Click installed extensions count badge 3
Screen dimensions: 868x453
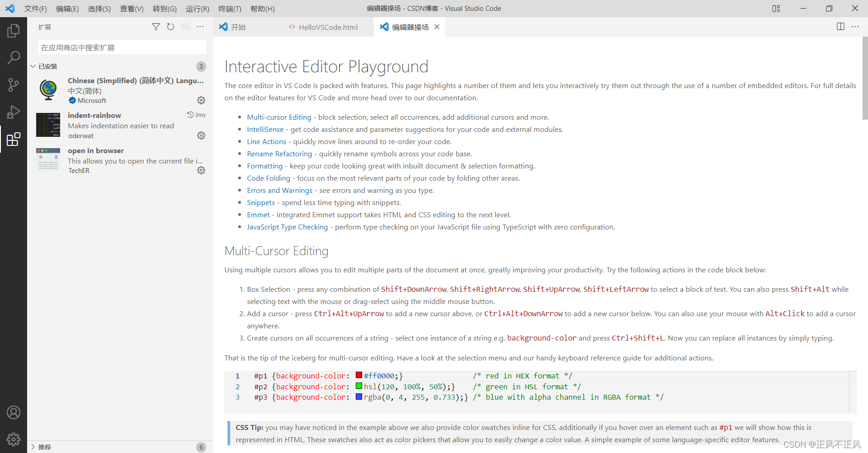pyautogui.click(x=201, y=66)
